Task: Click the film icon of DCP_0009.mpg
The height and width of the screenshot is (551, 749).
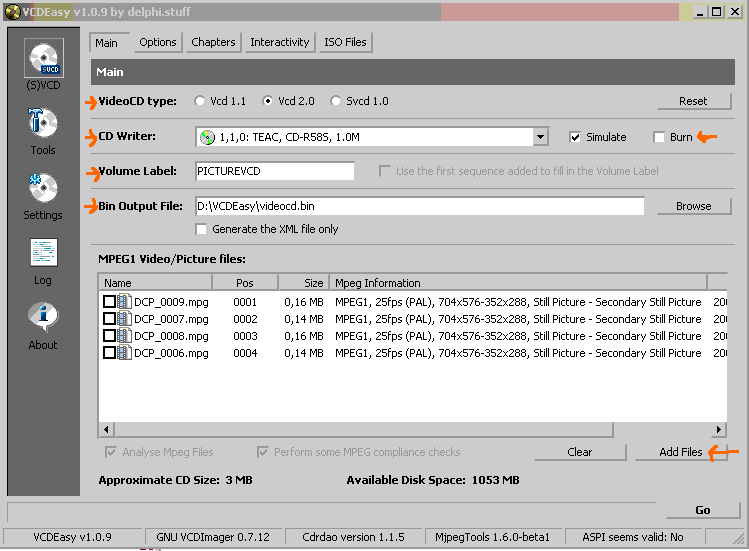Action: pos(124,302)
